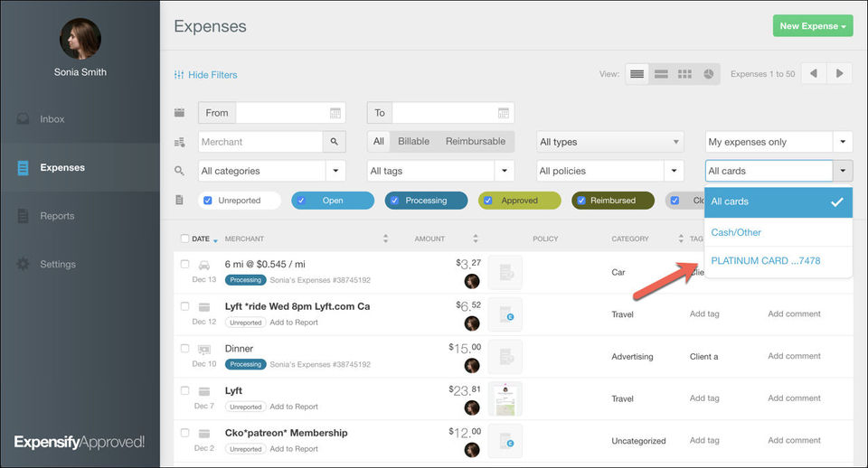
Task: Open the To date calendar picker
Action: 504,113
